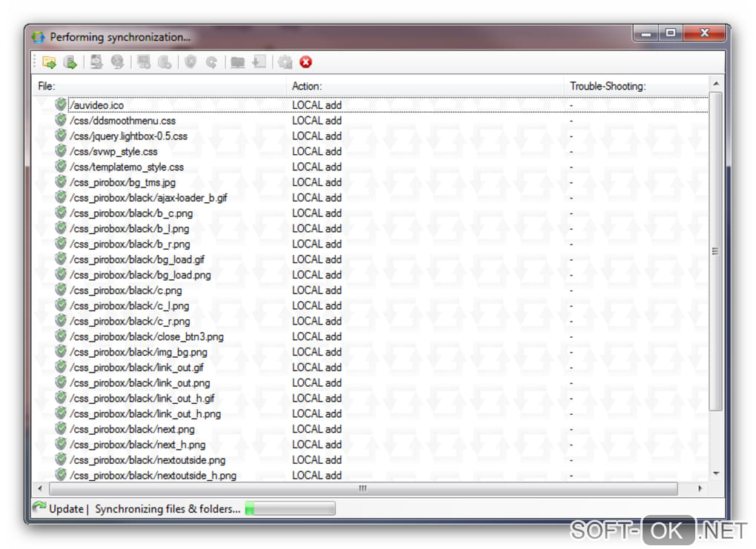Click the horizontal scrollbar left arrow

40,488
